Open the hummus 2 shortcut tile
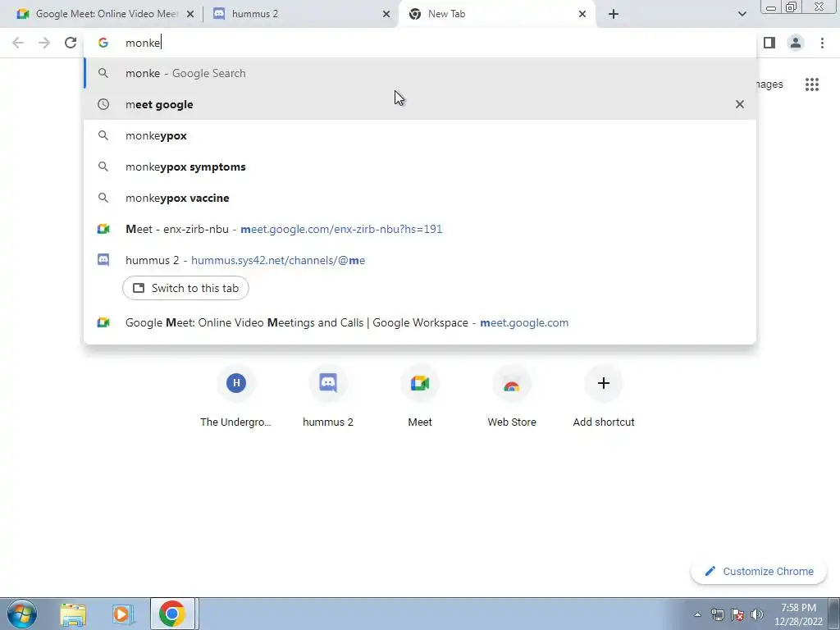 328,396
